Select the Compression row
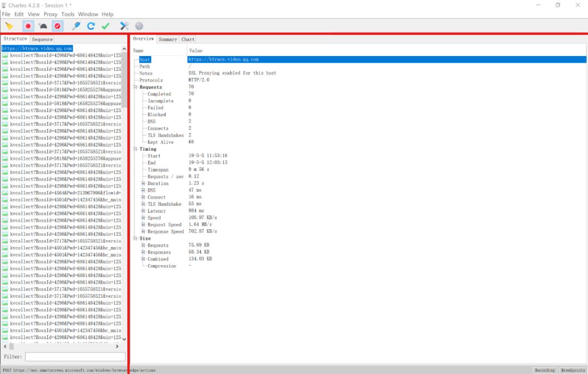Viewport: 588px width, 374px height. 359,266
